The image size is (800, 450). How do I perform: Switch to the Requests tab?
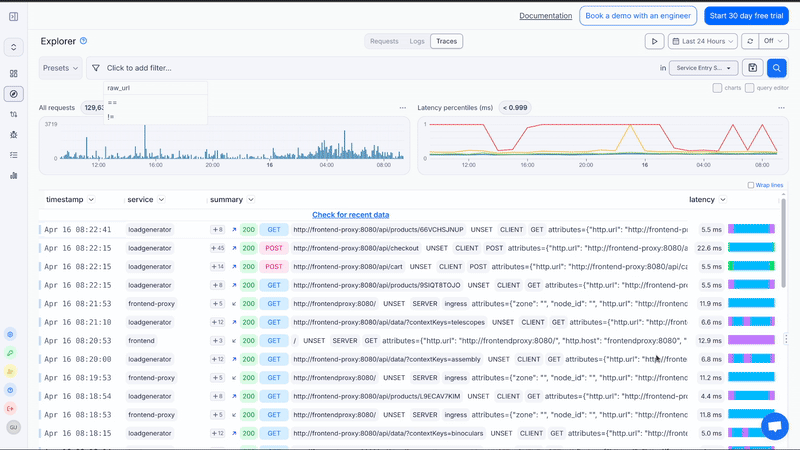click(x=384, y=41)
